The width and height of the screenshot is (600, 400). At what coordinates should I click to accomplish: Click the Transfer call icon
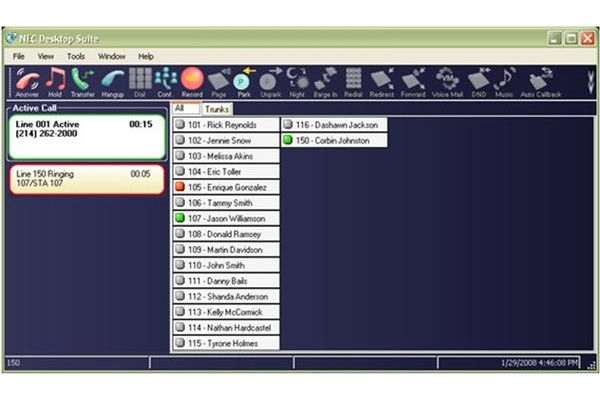pyautogui.click(x=83, y=82)
